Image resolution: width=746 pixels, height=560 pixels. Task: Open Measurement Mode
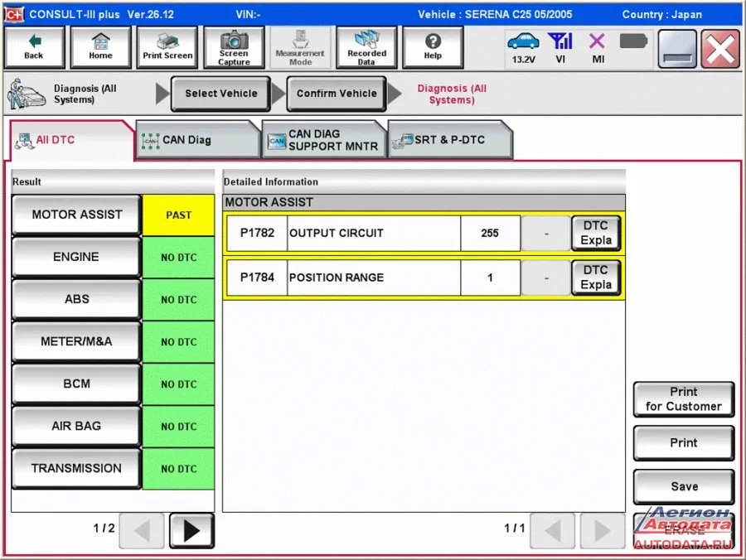(x=300, y=47)
